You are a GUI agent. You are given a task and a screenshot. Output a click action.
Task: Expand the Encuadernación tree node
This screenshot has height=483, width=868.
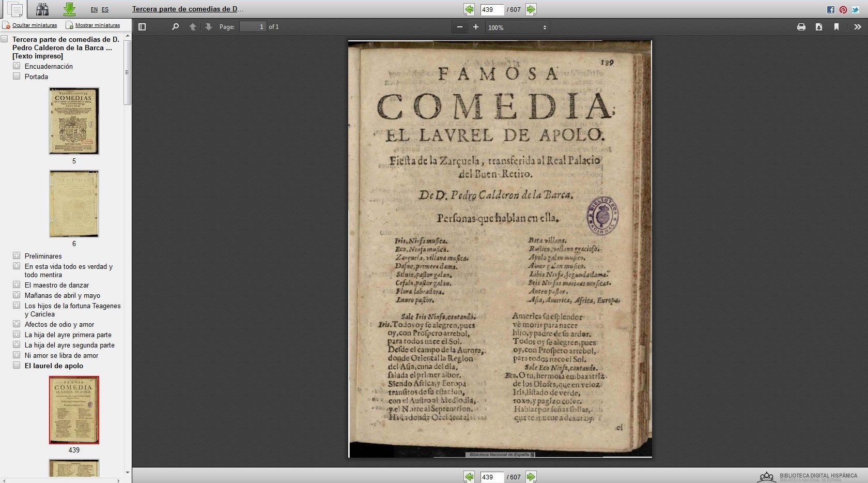coord(17,66)
